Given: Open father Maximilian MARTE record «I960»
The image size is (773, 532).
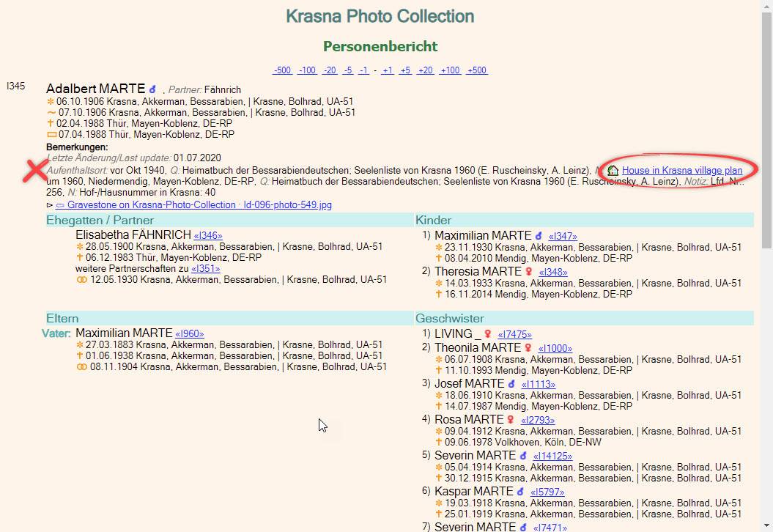Looking at the screenshot, I should [189, 334].
